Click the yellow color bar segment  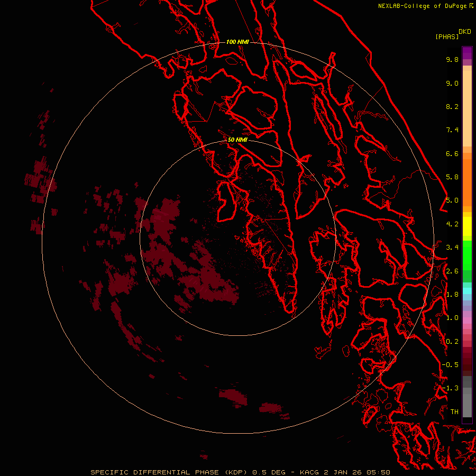click(467, 226)
